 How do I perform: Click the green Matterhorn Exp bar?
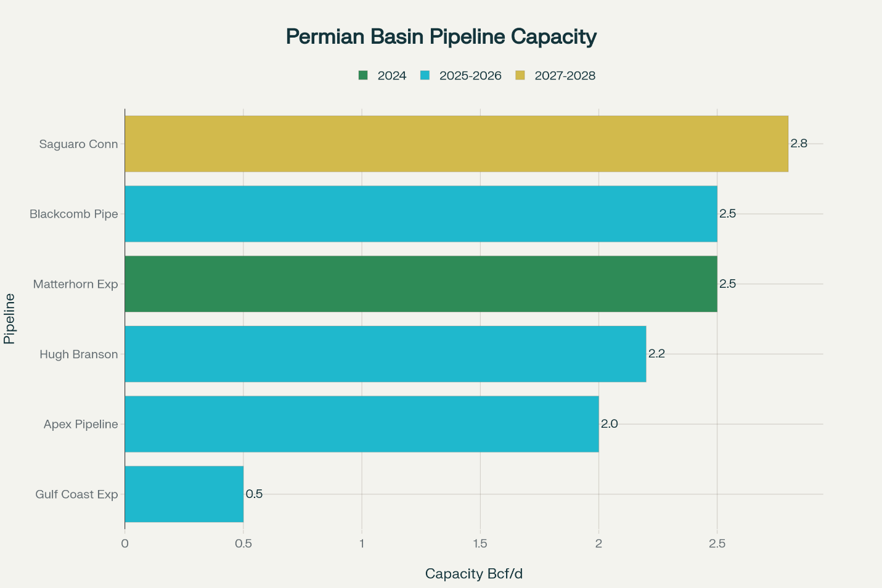(x=421, y=284)
